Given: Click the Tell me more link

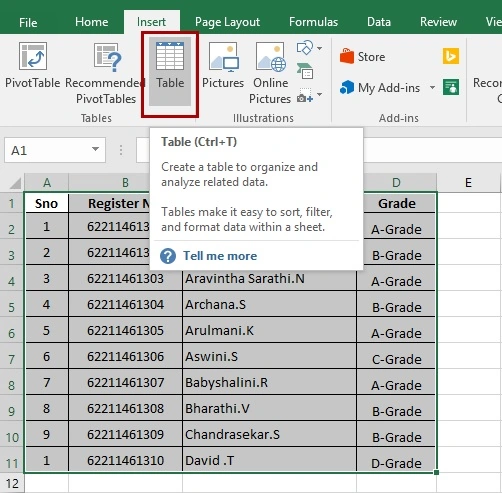Looking at the screenshot, I should (x=220, y=256).
